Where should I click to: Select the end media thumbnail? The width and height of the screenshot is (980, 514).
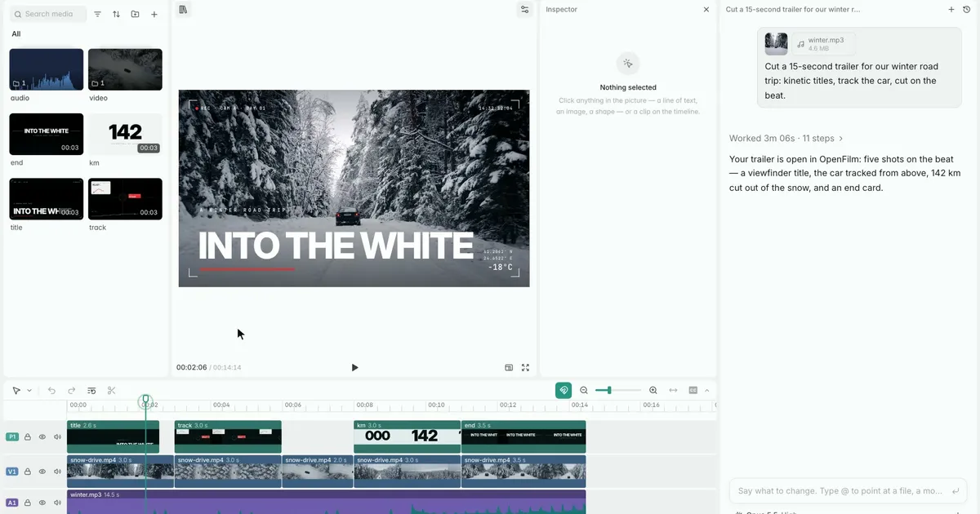point(47,134)
